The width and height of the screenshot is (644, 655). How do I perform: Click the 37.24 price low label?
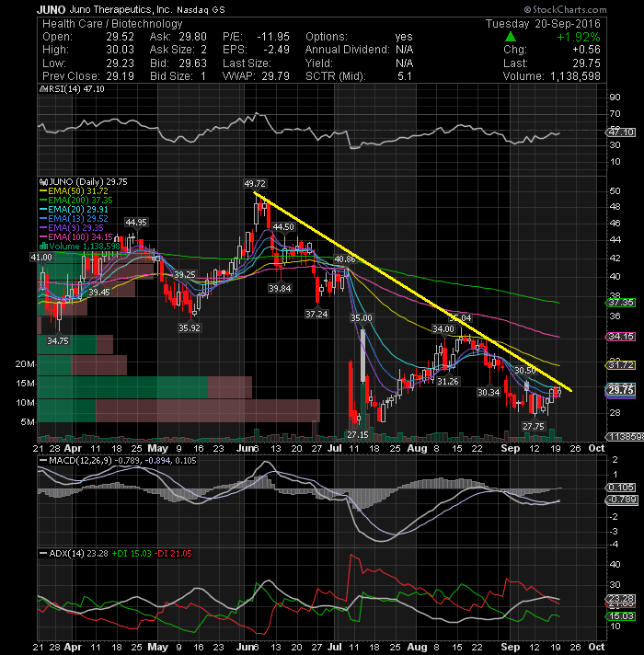coord(316,314)
